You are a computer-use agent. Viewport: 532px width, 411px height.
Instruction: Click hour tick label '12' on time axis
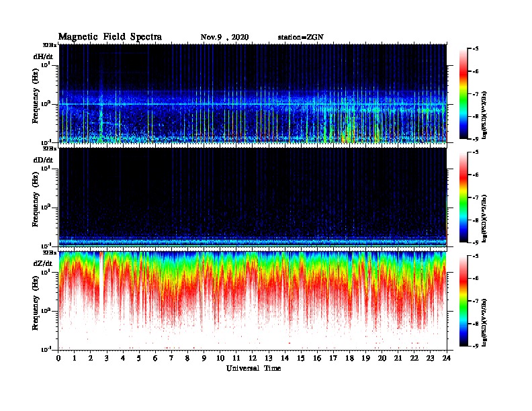253,358
